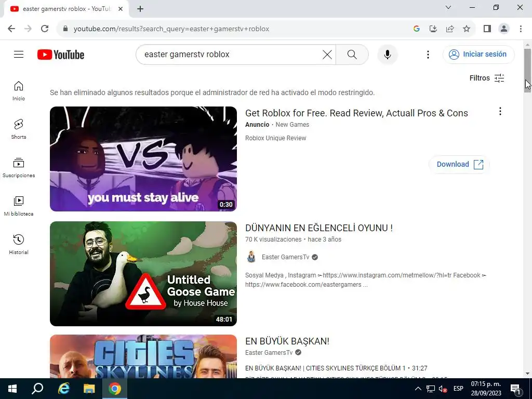This screenshot has height=399, width=532.
Task: Open the Cities Skylines thumbnail
Action: 143,356
